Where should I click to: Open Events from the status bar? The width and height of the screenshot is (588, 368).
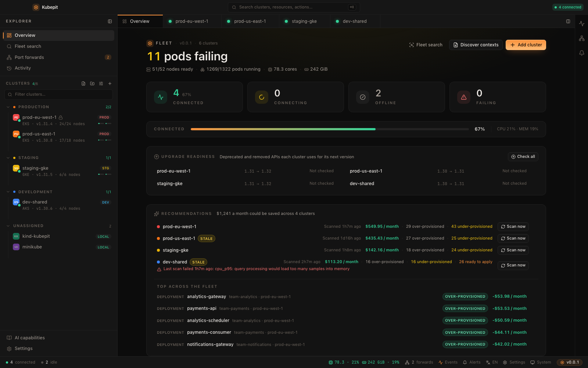point(448,362)
